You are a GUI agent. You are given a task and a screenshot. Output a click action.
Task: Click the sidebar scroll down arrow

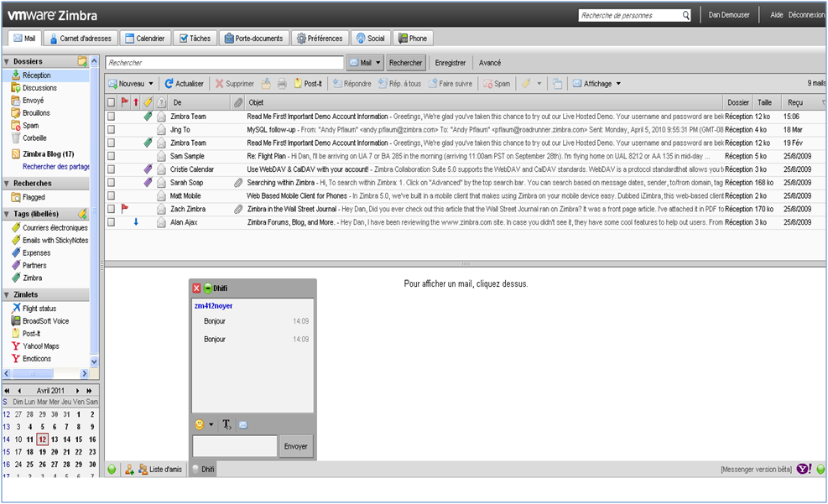point(94,361)
